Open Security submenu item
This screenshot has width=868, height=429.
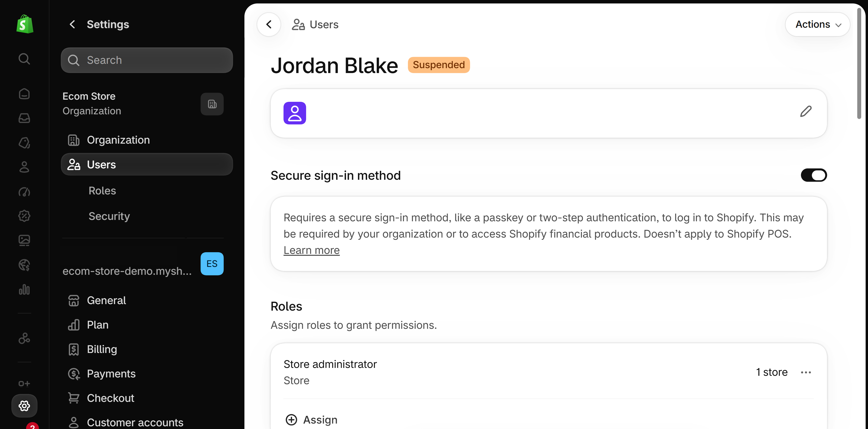click(x=109, y=216)
